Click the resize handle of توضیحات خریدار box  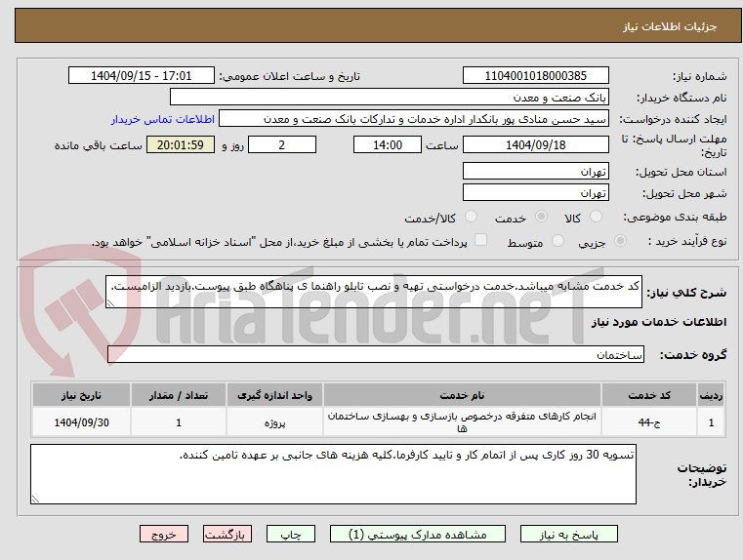click(35, 499)
